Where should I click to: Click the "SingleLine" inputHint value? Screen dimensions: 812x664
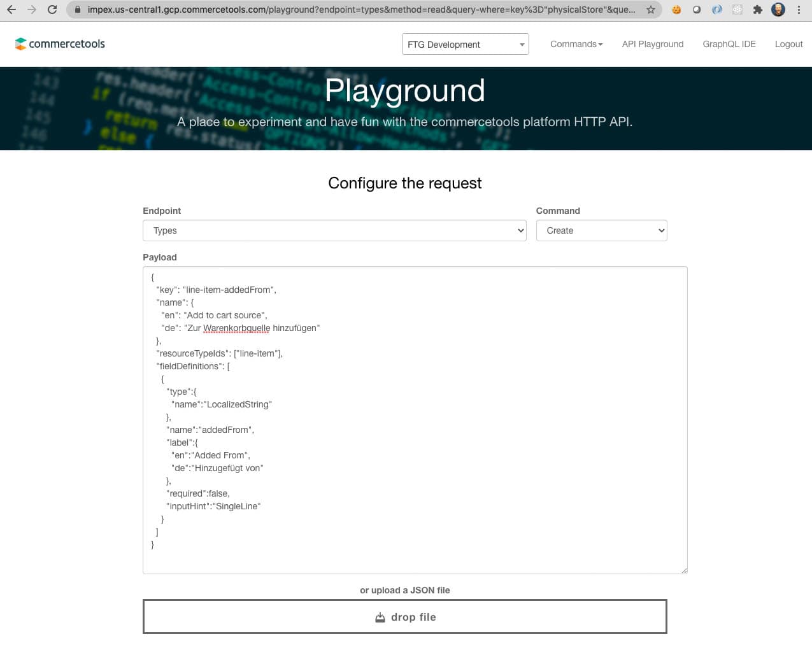pyautogui.click(x=236, y=506)
